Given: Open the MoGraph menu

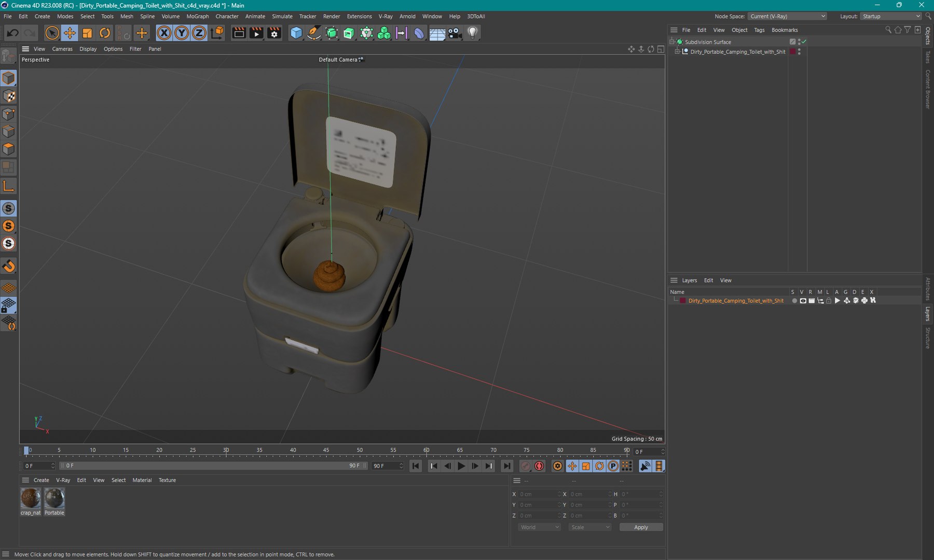Looking at the screenshot, I should coord(198,17).
